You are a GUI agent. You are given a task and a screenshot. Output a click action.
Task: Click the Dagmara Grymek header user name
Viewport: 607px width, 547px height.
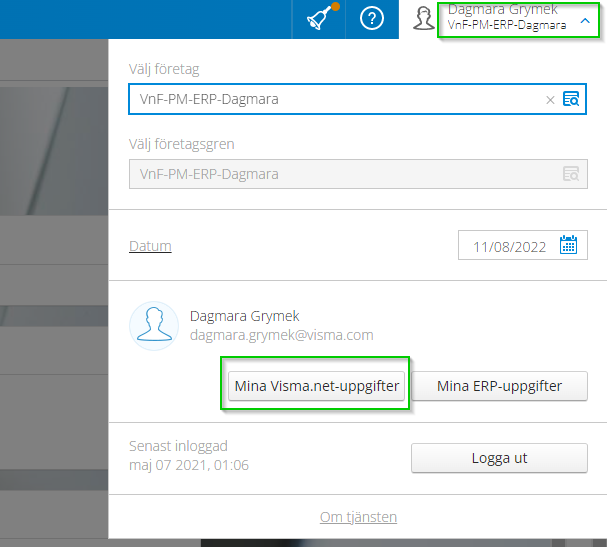point(502,9)
